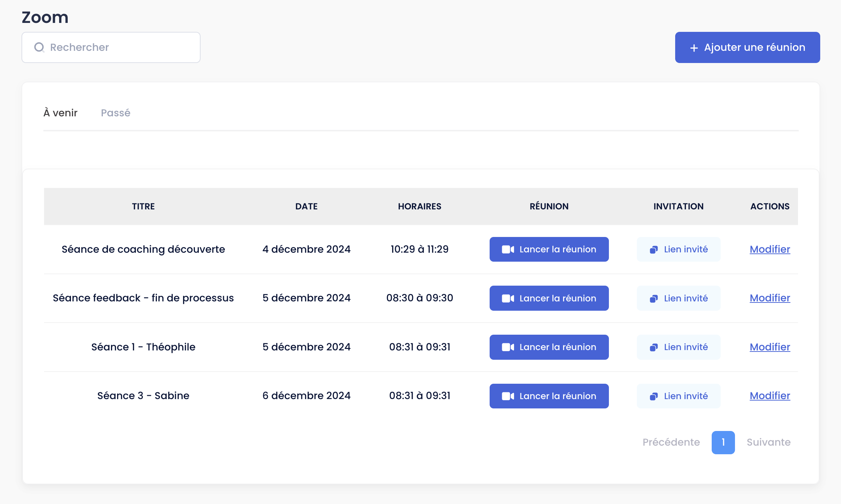Click copy icon for Séance feedback row

click(654, 299)
